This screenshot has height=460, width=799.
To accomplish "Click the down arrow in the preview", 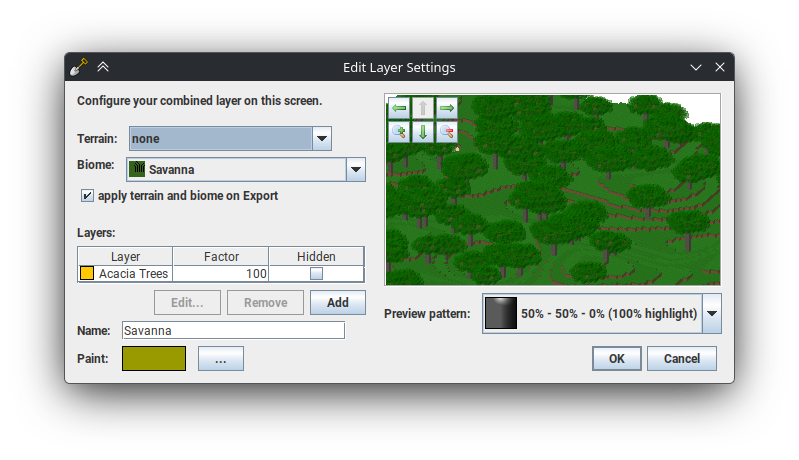I will pyautogui.click(x=423, y=132).
